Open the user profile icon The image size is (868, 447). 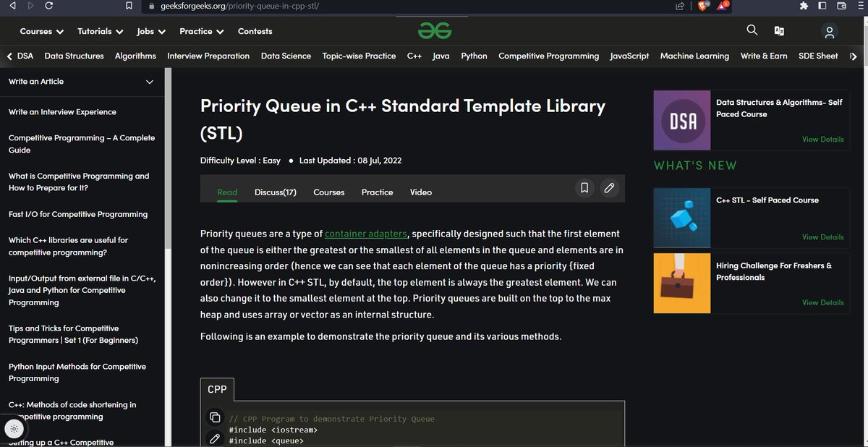830,31
